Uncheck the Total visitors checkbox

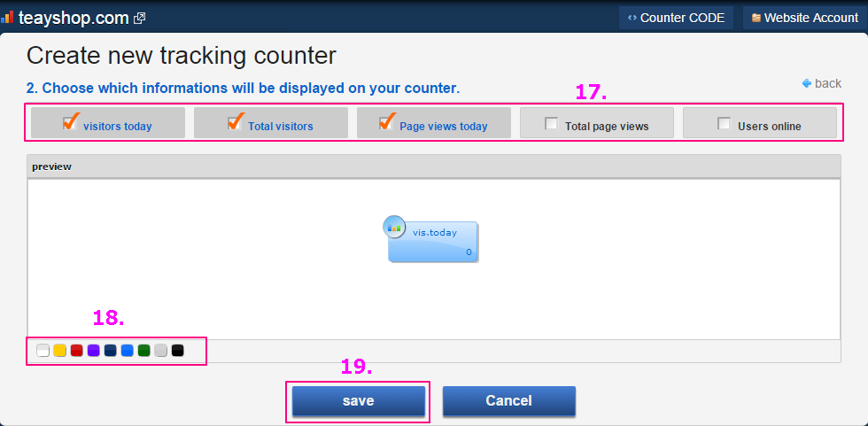point(235,123)
